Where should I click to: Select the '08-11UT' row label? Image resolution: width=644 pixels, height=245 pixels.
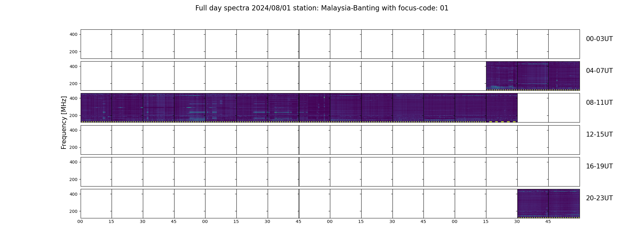coord(599,103)
